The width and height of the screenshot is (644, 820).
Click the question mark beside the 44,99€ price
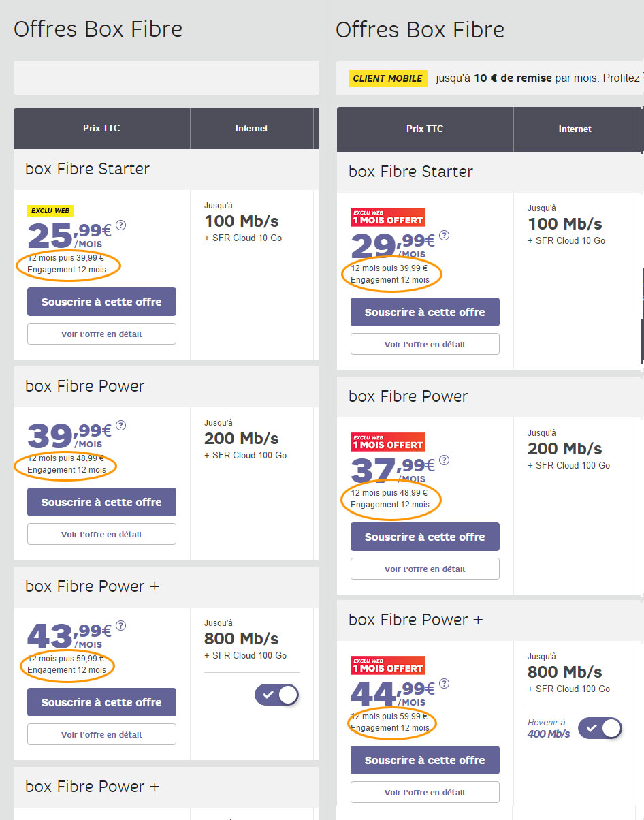click(444, 684)
